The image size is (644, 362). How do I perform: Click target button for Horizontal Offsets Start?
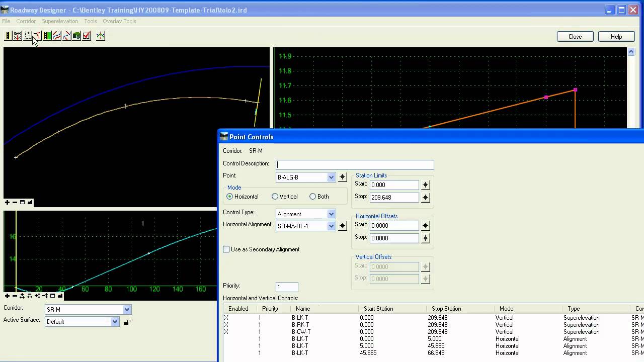pyautogui.click(x=425, y=226)
